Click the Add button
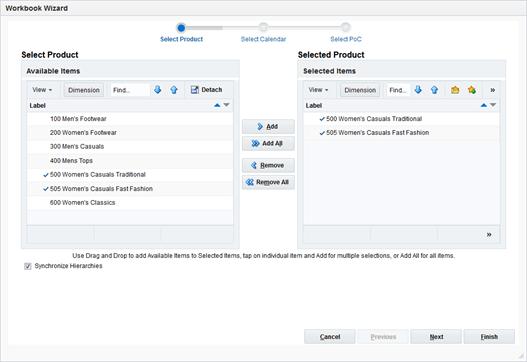 click(x=268, y=126)
